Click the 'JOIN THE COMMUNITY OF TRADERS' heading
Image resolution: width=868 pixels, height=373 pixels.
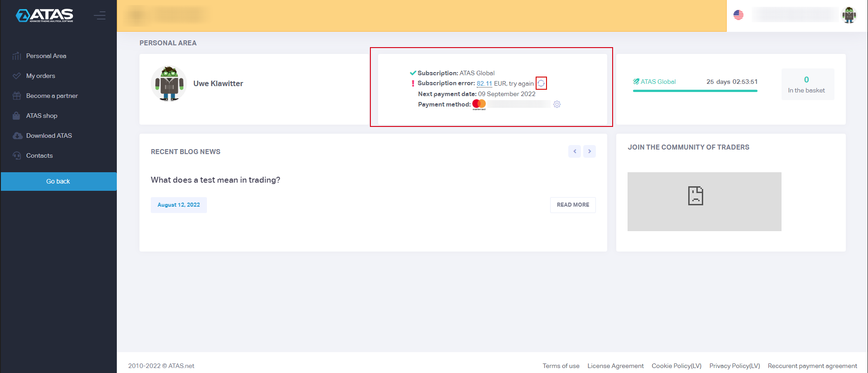tap(688, 147)
